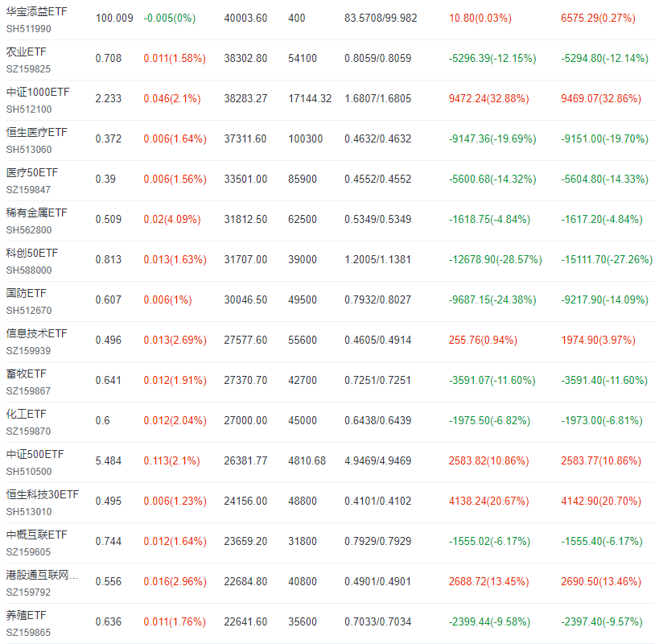Screen dimensions: 655x644
Task: Select code SH511990
Action: [x=29, y=29]
